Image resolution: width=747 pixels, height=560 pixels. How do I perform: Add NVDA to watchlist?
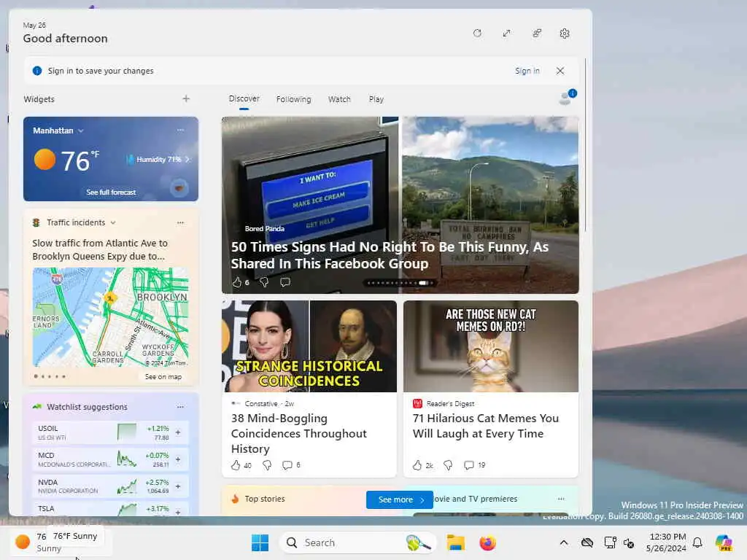pos(178,486)
